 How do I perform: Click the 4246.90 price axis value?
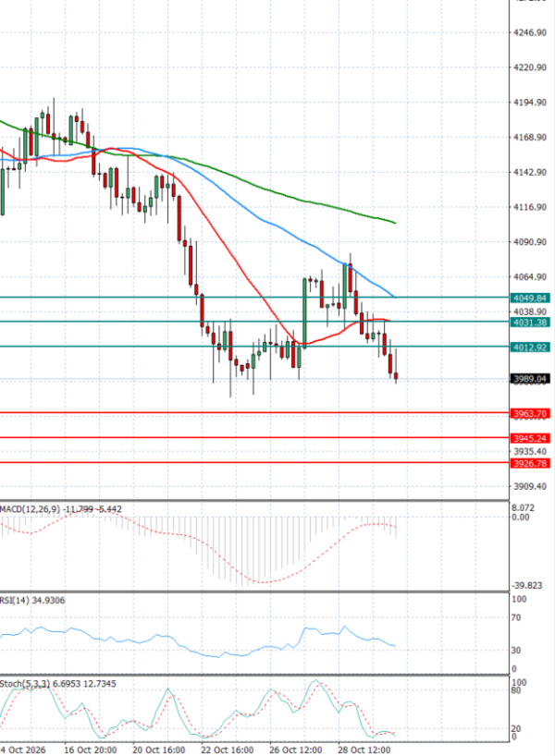(530, 32)
